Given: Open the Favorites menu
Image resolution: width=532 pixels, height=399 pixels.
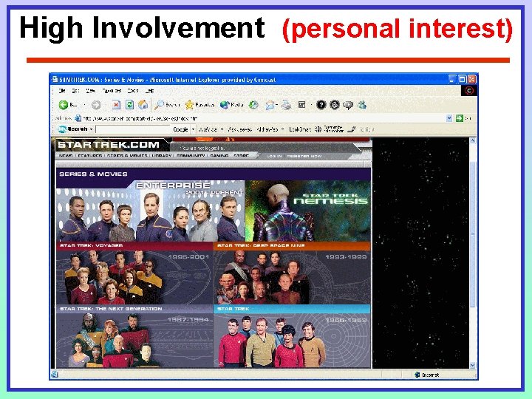Looking at the screenshot, I should [x=112, y=91].
